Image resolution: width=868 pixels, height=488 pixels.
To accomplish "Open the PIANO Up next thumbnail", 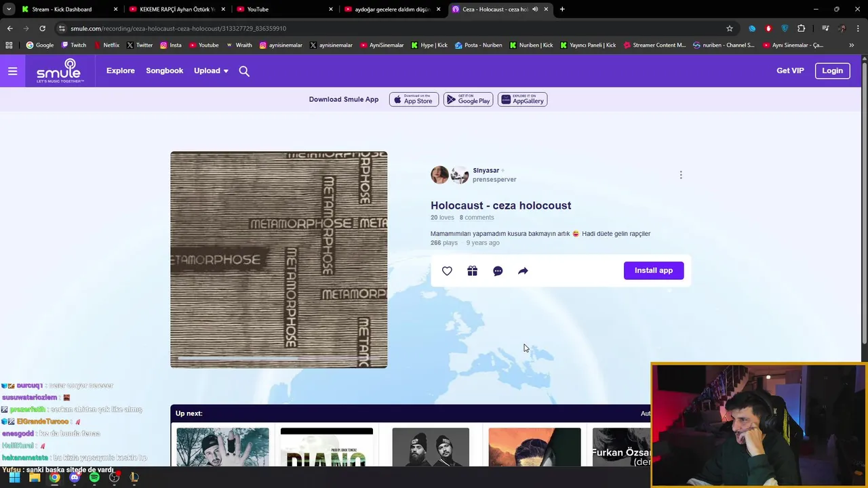I will click(x=327, y=447).
